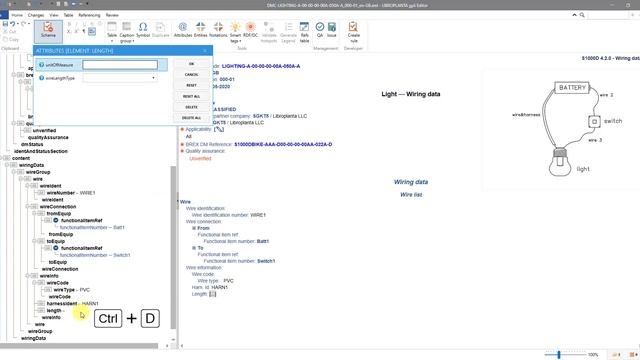Click the Redo arrow icon
Viewport: 640px width, 360px height.
click(24, 24)
